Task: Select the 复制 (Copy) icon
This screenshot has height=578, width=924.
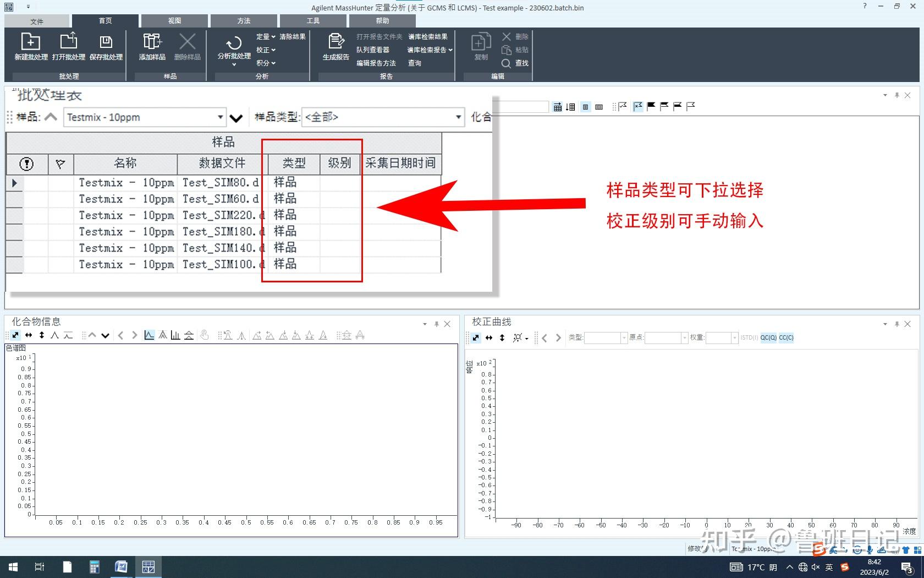Action: 480,47
